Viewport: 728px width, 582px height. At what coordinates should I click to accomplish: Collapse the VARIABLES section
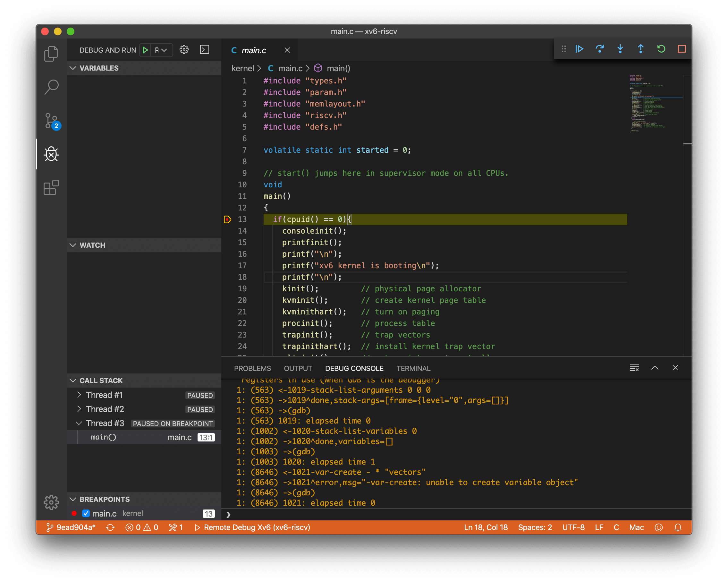[x=73, y=68]
